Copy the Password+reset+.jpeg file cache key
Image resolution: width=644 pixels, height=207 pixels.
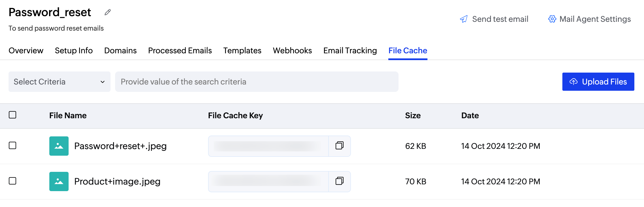[x=339, y=146]
